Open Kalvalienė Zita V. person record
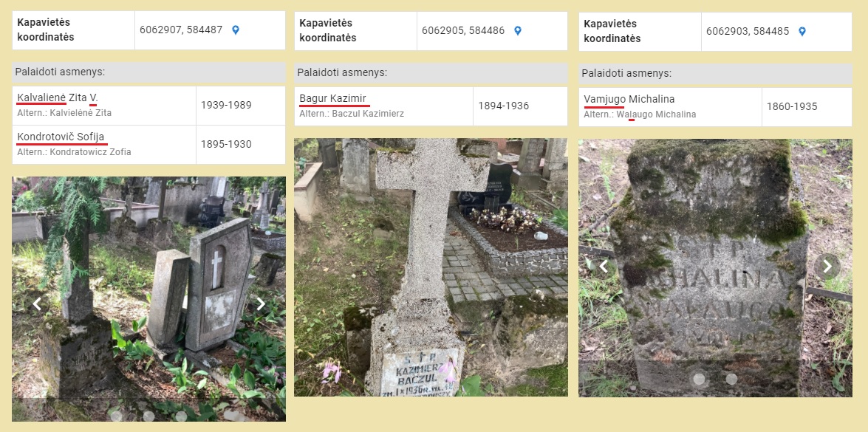 click(x=58, y=98)
